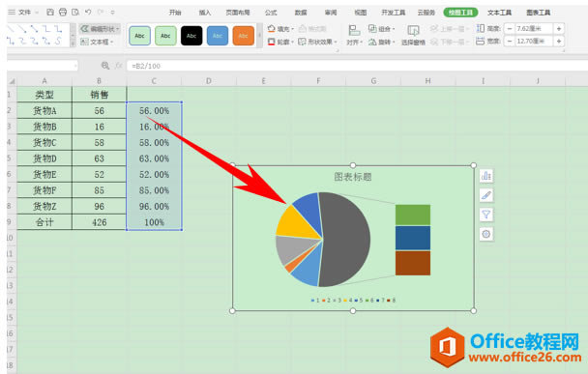Select the large dark gray pie slice
The image size is (588, 374).
tap(347, 240)
